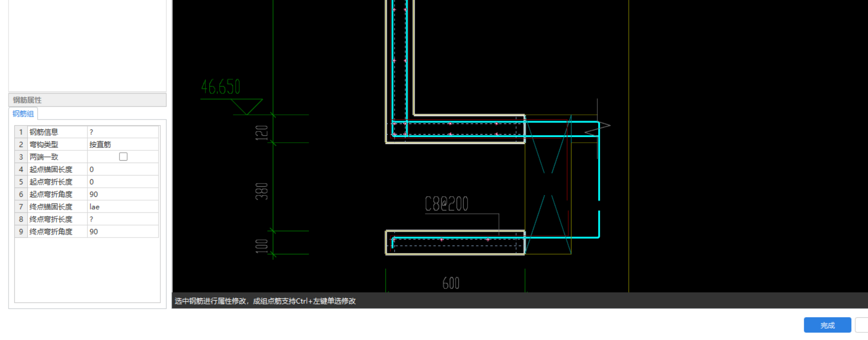
Task: Click the 120 vertical dimension text
Action: 262,132
